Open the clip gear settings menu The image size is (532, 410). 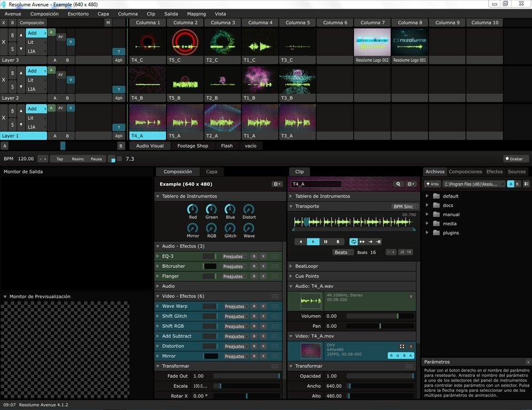coord(410,184)
